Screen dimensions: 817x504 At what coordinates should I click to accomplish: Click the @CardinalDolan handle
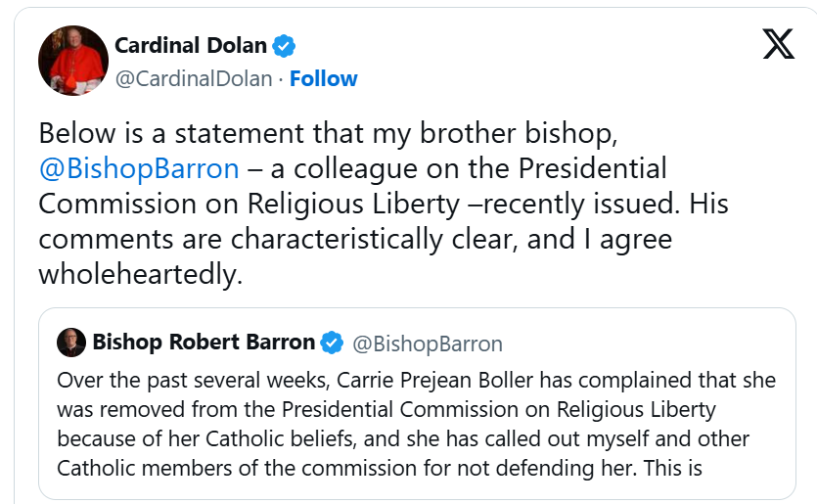[194, 78]
